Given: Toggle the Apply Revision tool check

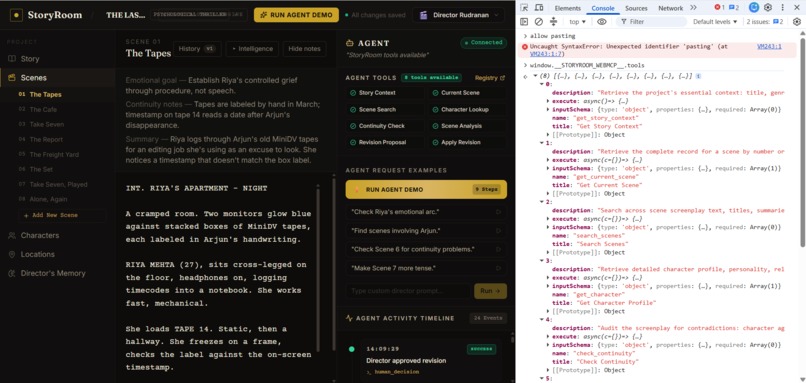Looking at the screenshot, I should point(435,142).
